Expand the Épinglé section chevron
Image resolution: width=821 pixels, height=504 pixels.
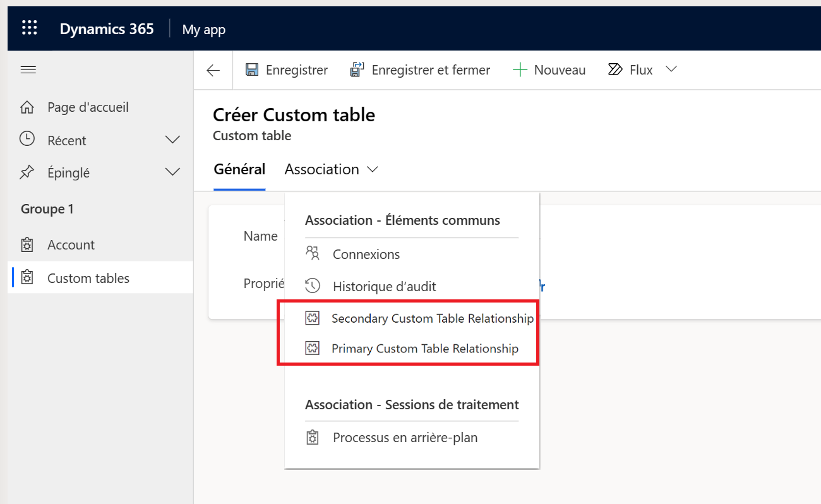coord(172,172)
